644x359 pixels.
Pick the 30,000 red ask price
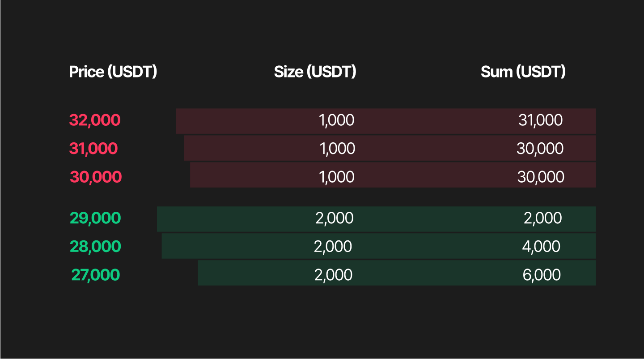96,177
